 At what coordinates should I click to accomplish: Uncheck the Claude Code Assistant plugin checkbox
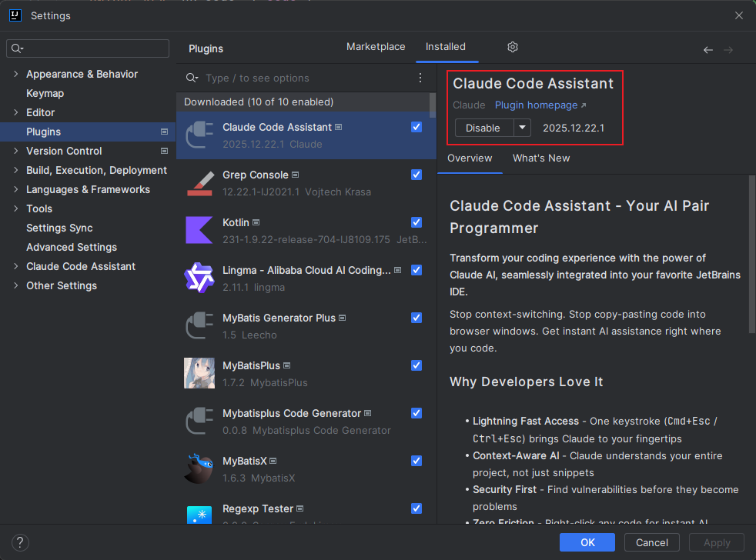(x=416, y=127)
